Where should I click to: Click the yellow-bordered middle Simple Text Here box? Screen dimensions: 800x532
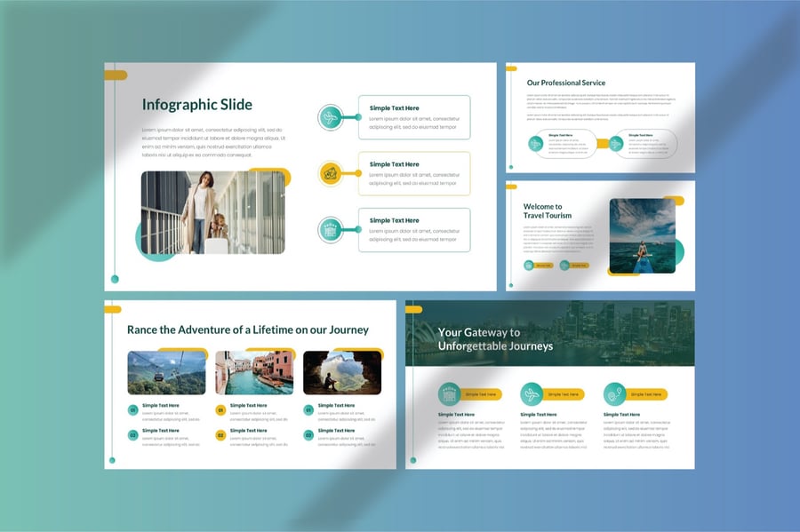tap(414, 173)
